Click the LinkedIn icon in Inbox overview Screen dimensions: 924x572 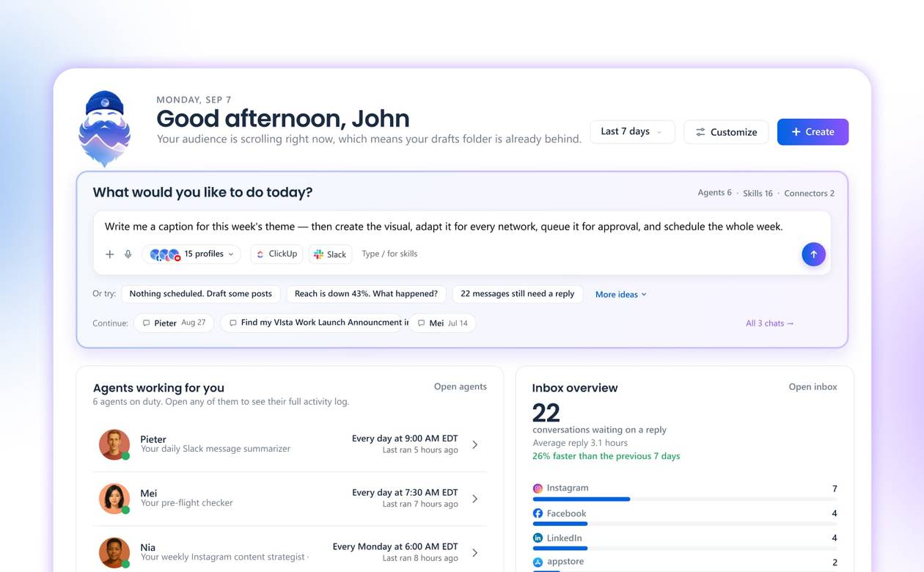coord(538,538)
